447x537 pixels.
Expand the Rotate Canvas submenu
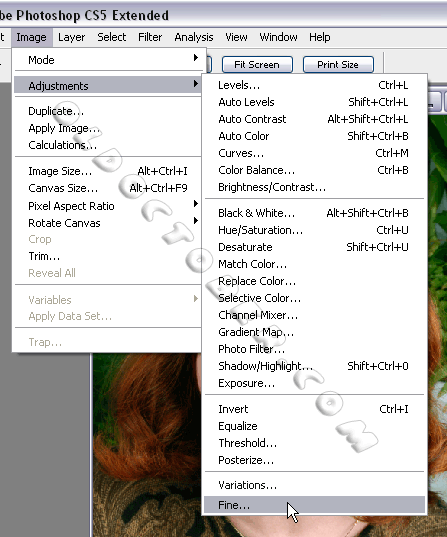click(108, 223)
